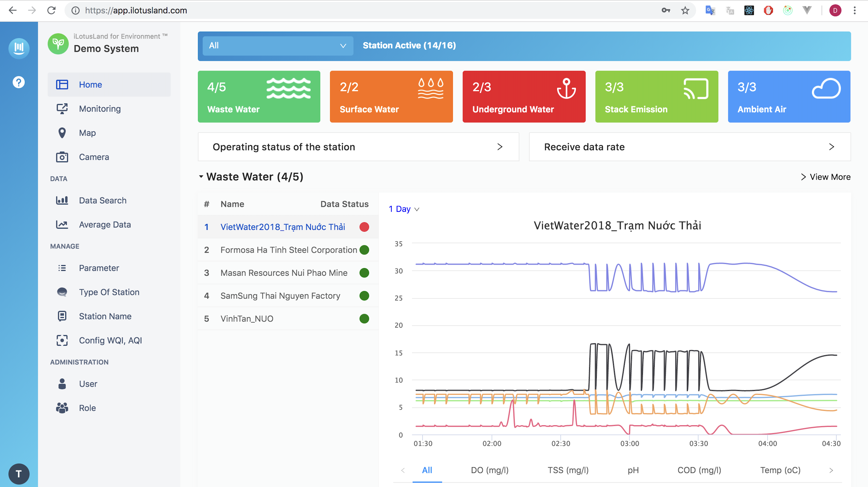Viewport: 868px width, 487px height.
Task: Click the View More link
Action: (826, 177)
